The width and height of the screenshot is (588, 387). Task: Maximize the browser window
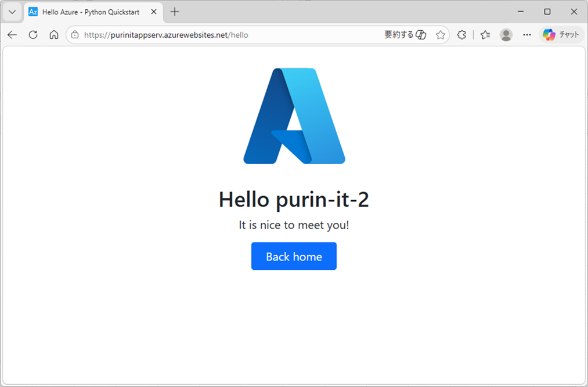click(x=547, y=12)
